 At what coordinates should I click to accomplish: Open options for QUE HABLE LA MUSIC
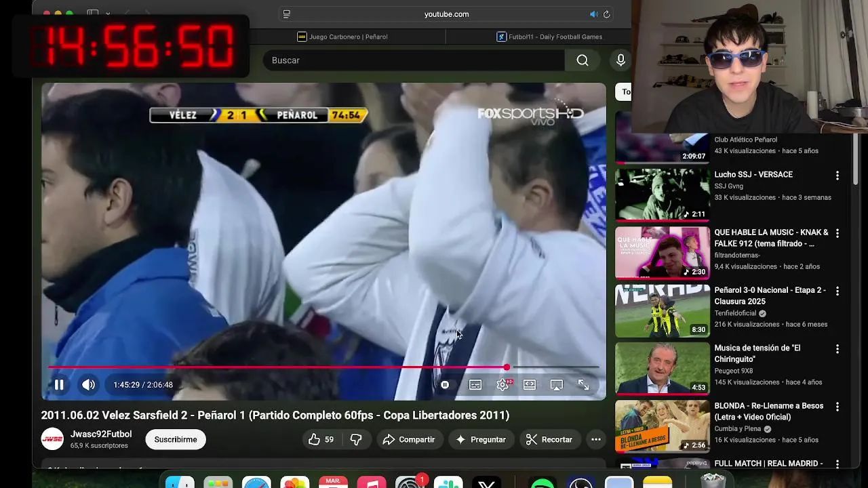point(837,233)
